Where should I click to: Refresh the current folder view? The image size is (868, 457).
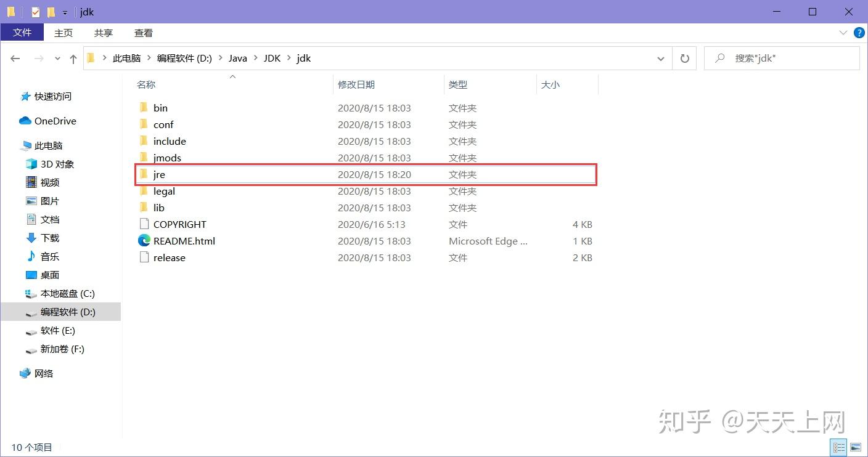[684, 58]
